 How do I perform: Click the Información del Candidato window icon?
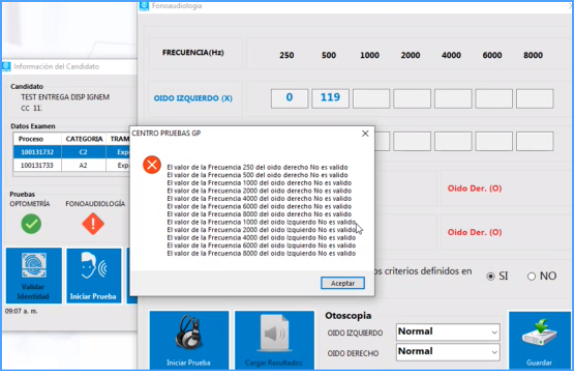(x=6, y=66)
